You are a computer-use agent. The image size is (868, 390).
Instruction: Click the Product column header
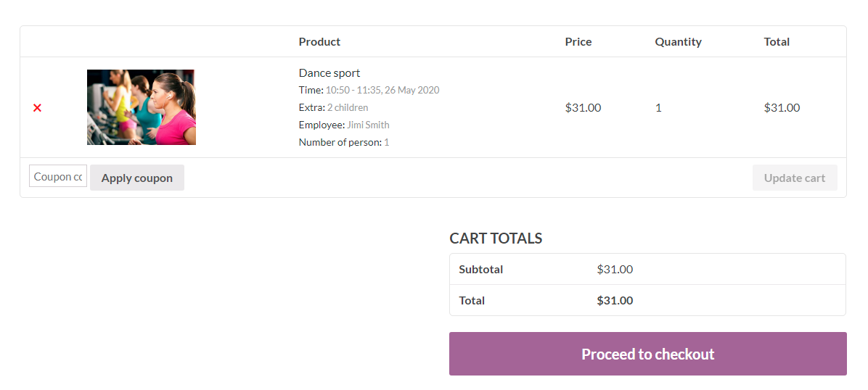319,42
